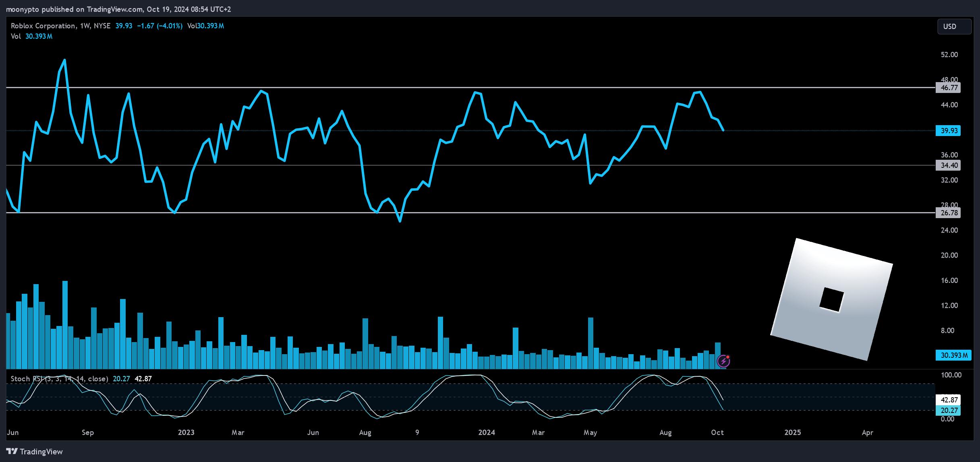The height and width of the screenshot is (462, 980).
Task: Click the 46.77 horizontal line price label
Action: coord(949,88)
